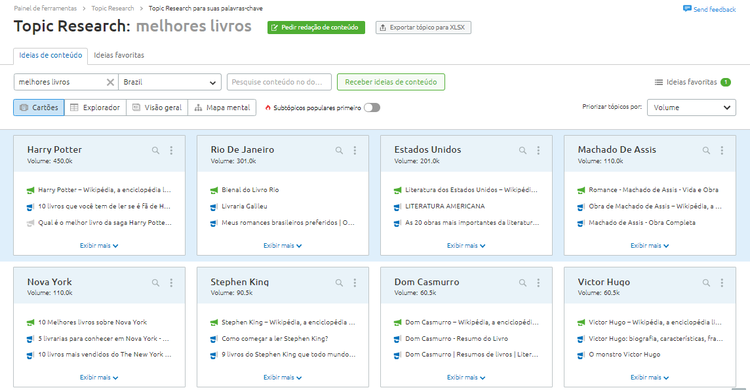Viewport: 750px width, 390px height.
Task: Open Dom Casmurro - Resumo do Livro headline
Action: pyautogui.click(x=457, y=339)
